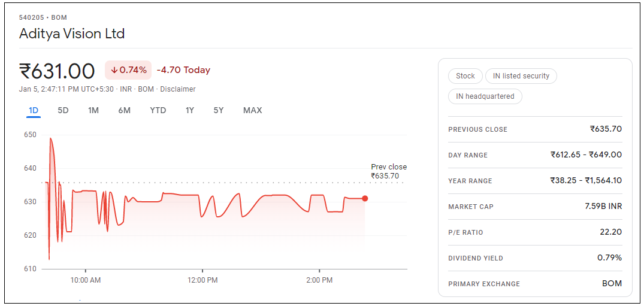
Task: Click the YEAR RANGE label
Action: (470, 181)
